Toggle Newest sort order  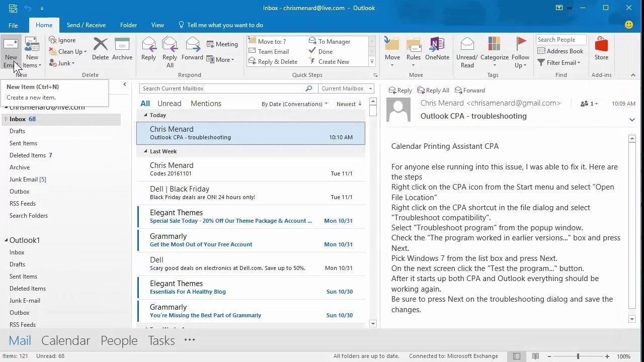(x=349, y=104)
